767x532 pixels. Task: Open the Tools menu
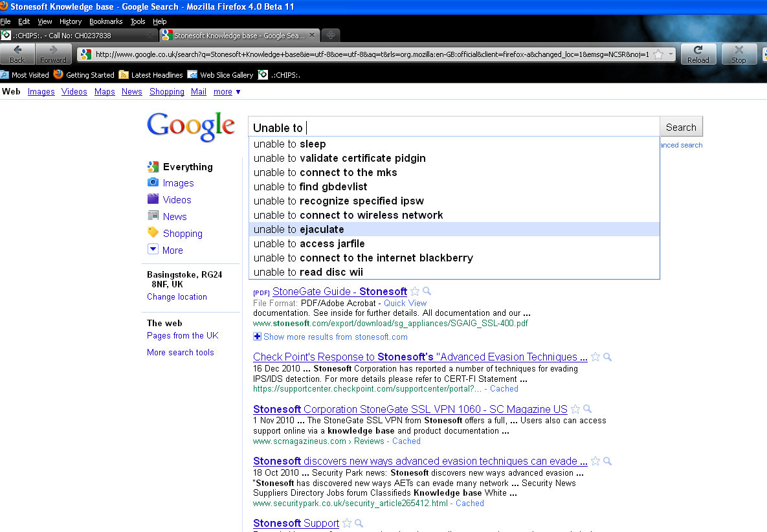tap(138, 21)
